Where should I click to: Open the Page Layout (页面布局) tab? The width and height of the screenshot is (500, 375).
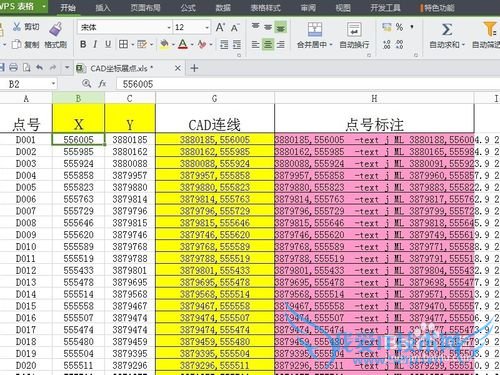click(x=145, y=8)
